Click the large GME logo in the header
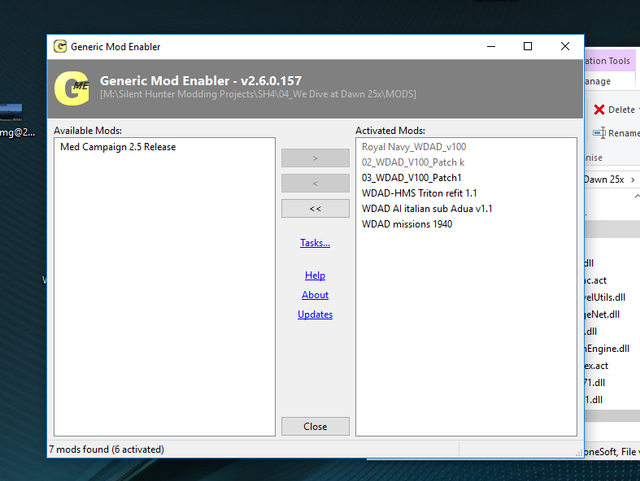Image resolution: width=640 pixels, height=481 pixels. (72, 89)
